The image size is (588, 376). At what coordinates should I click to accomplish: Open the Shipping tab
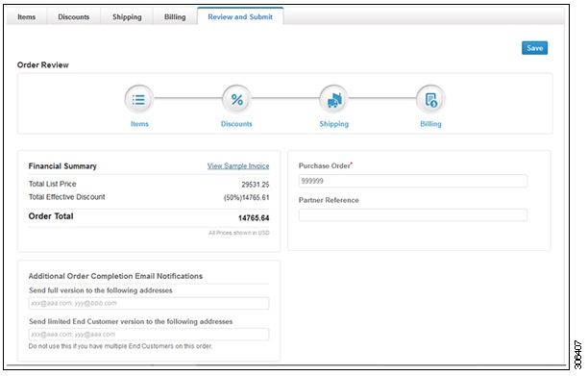127,17
